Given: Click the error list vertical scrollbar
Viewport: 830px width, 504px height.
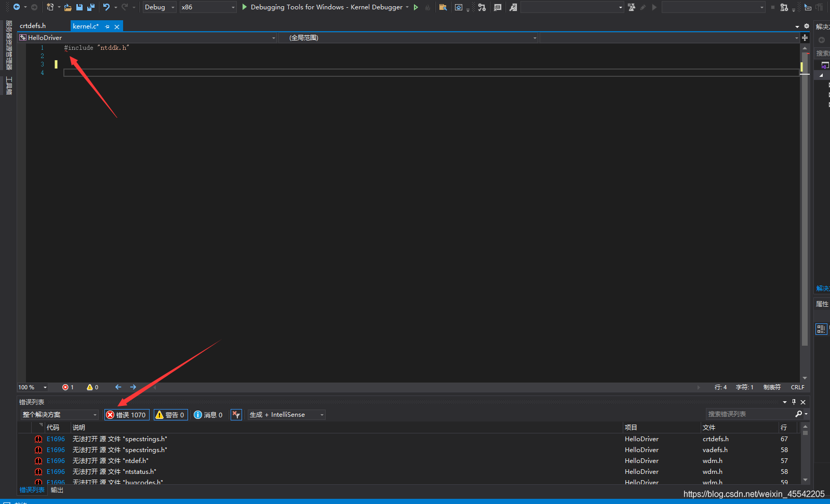Looking at the screenshot, I should pos(805,454).
